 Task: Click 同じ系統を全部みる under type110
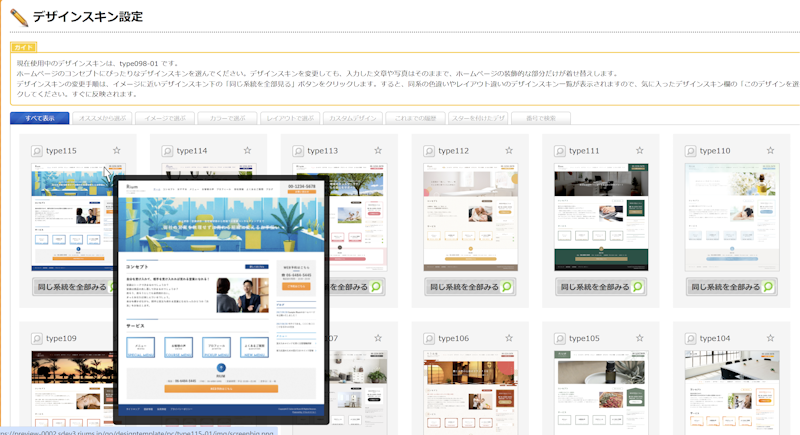click(x=732, y=287)
